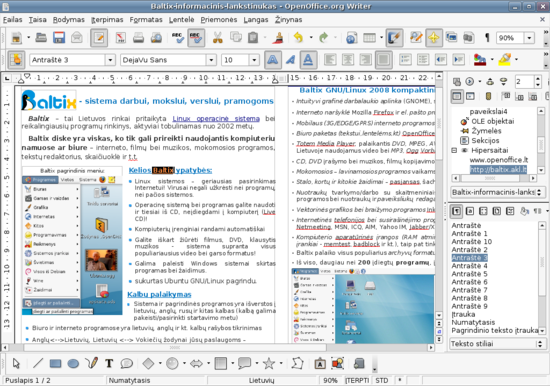Select the Freeform line pencil tool
The width and height of the screenshot is (550, 386).
(x=91, y=363)
